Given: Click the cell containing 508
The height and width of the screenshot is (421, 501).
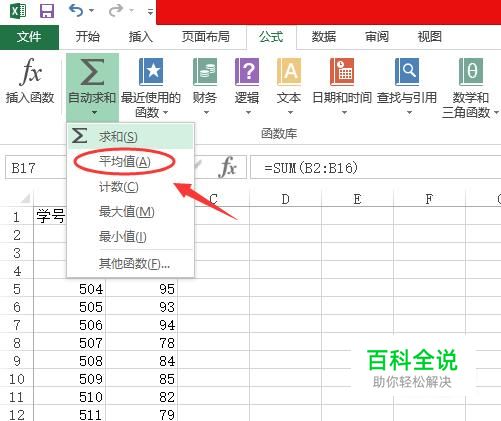Looking at the screenshot, I should pos(70,361).
